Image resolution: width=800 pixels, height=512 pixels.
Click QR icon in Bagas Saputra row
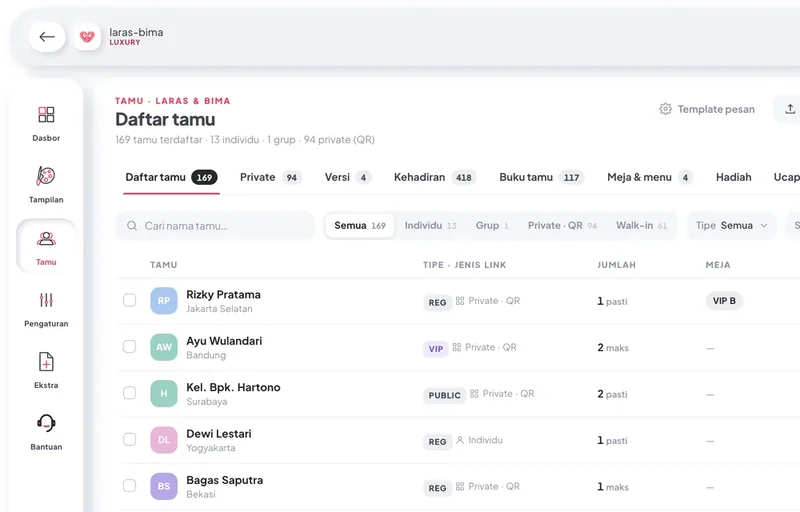tap(460, 487)
